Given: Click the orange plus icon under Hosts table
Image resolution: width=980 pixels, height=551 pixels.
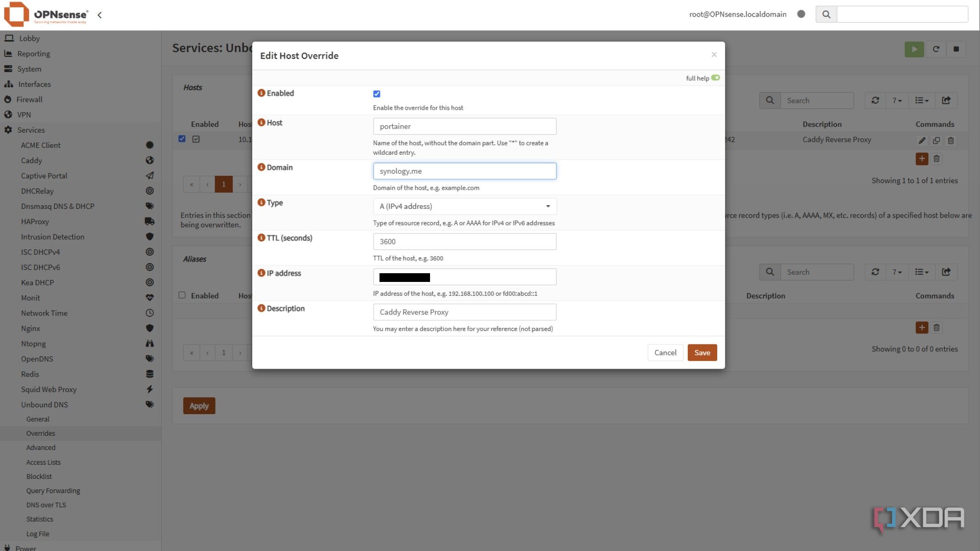Looking at the screenshot, I should pos(922,159).
